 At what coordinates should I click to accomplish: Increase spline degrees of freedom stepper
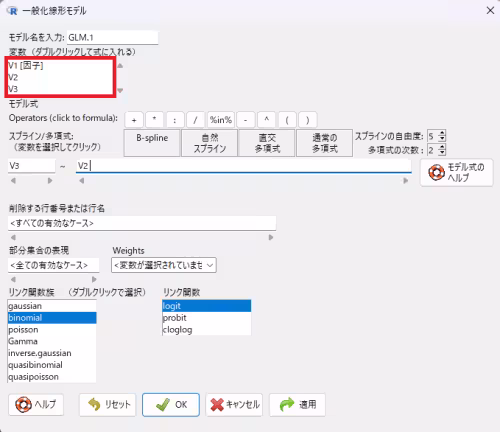click(442, 133)
